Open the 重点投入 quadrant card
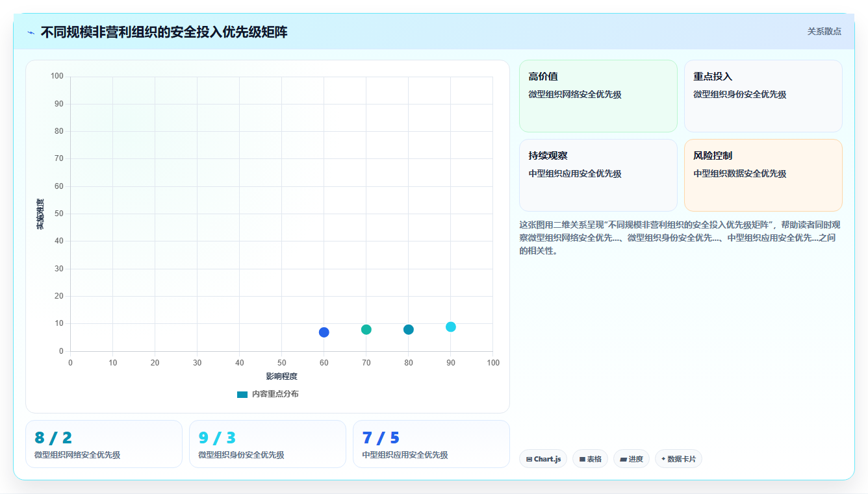This screenshot has height=494, width=868. pos(763,96)
